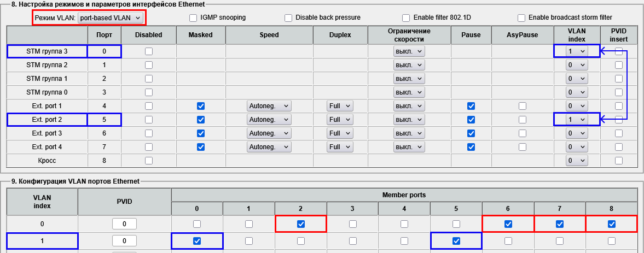Viewport: 644px width, 253px height.
Task: Click PVID input field for VLAN index 0
Action: [124, 224]
